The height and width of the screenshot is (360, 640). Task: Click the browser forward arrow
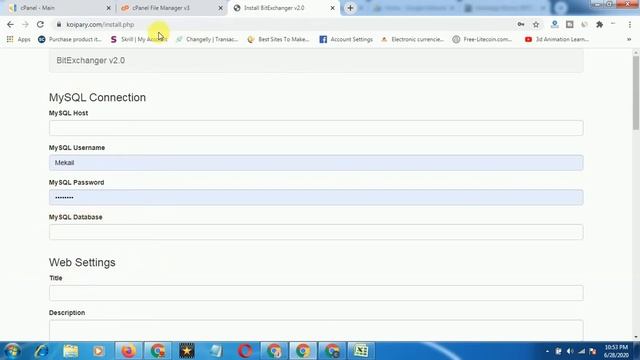[x=25, y=24]
